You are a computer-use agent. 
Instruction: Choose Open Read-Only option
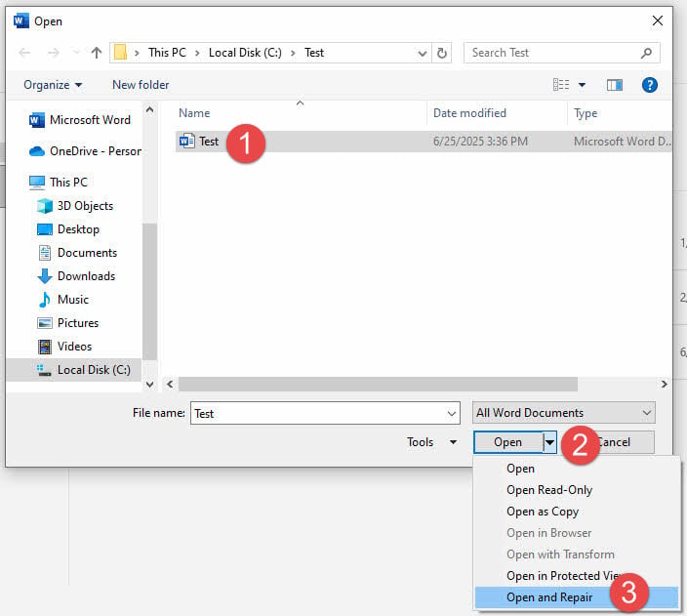(576, 490)
